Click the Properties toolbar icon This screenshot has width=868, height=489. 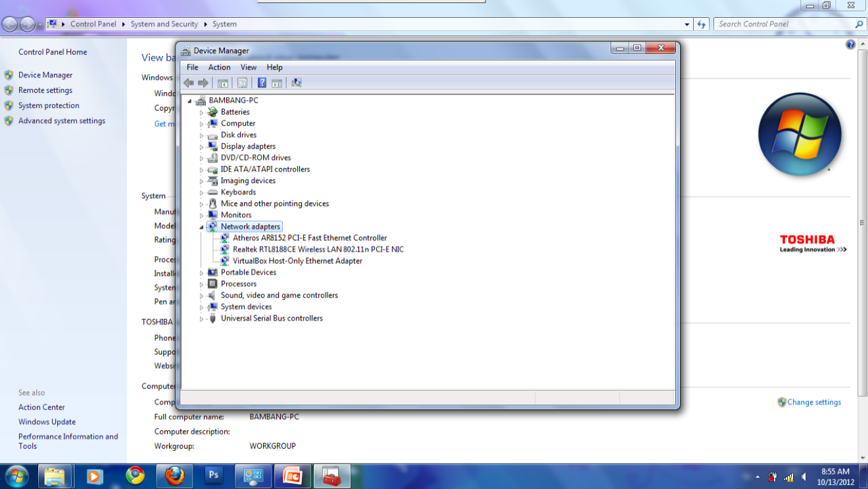(242, 82)
